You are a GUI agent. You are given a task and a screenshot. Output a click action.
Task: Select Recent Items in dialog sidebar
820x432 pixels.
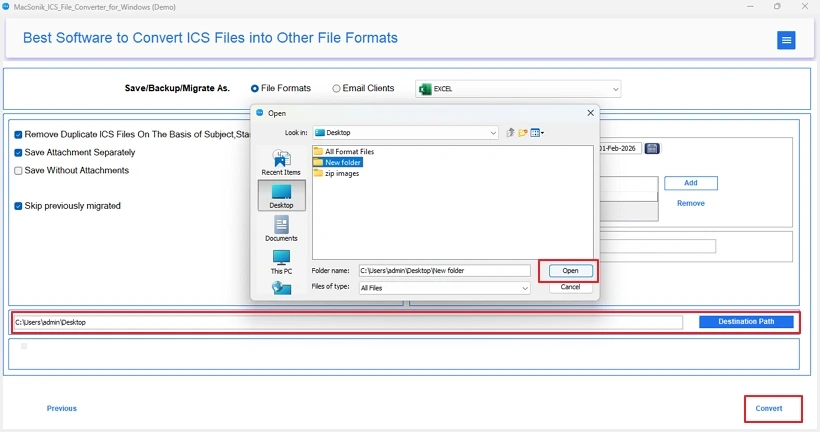(x=281, y=163)
